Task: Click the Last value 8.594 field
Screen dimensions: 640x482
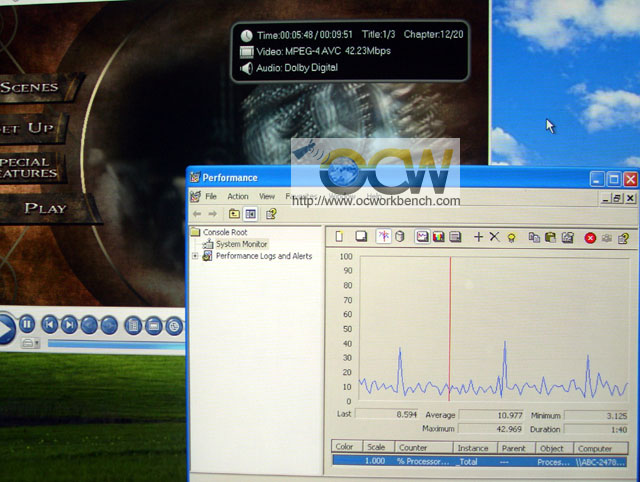Action: coord(387,414)
